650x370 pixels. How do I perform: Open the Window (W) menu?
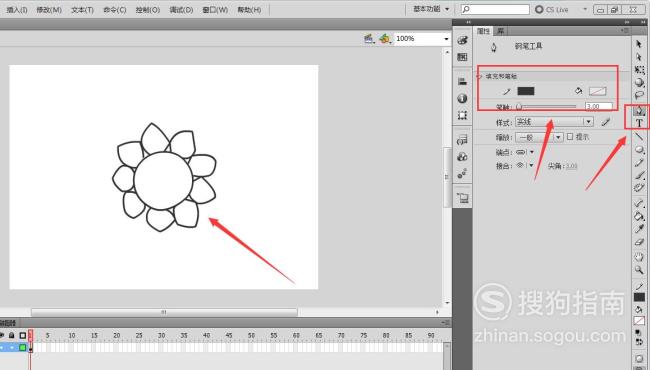[x=215, y=10]
